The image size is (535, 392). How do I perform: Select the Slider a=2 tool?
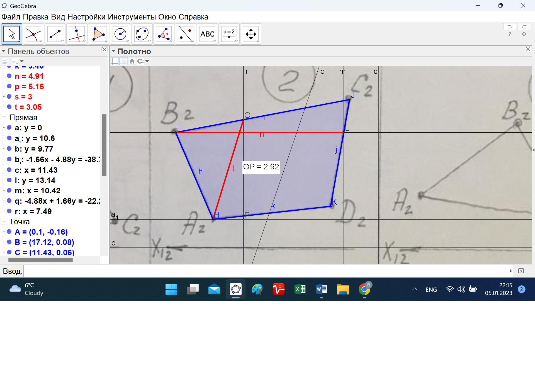click(229, 34)
